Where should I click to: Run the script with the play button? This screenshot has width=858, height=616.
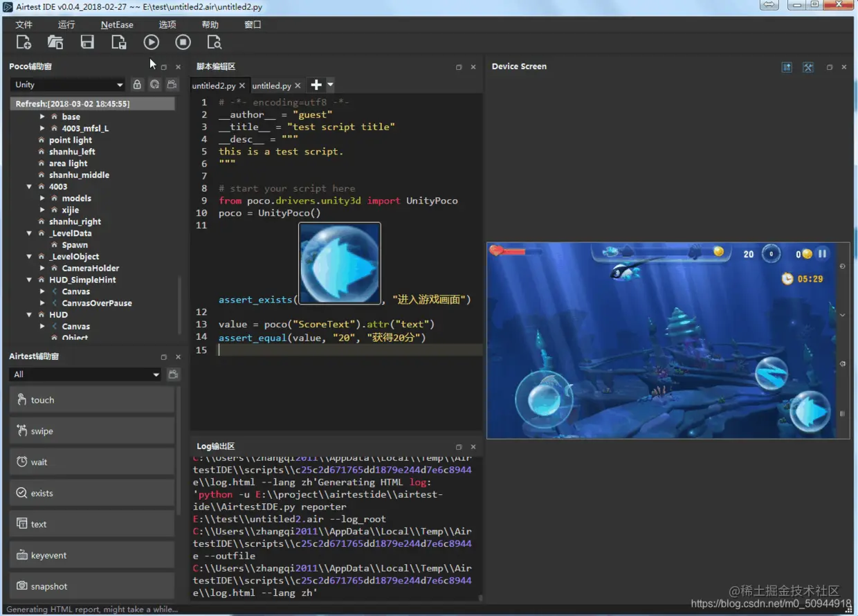pyautogui.click(x=151, y=42)
